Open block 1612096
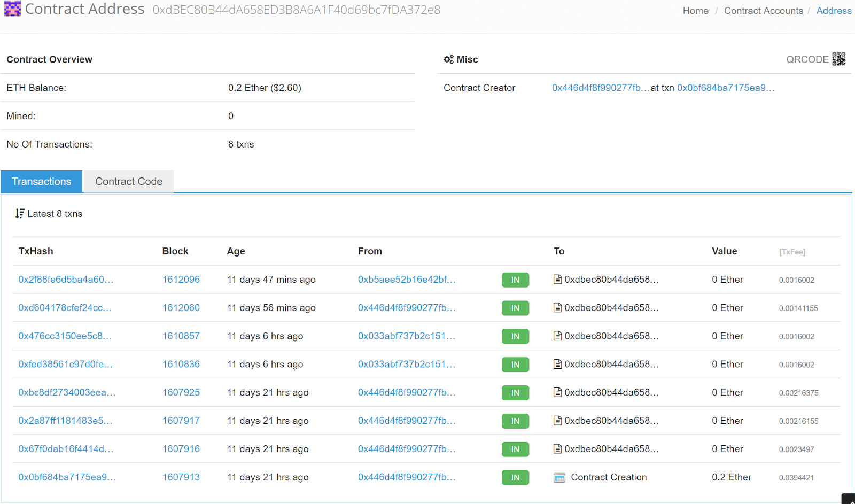Viewport: 855px width, 504px height. coord(181,280)
